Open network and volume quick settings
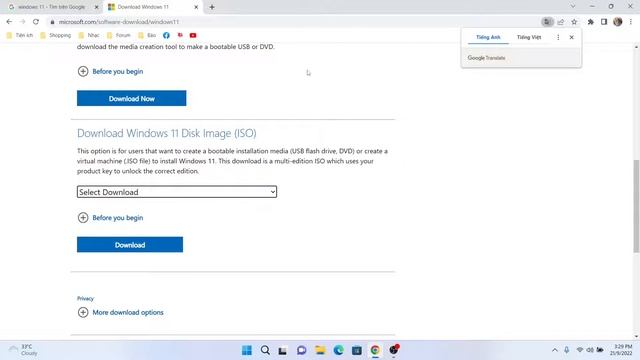Viewport: 640px width, 360px height. [x=590, y=350]
